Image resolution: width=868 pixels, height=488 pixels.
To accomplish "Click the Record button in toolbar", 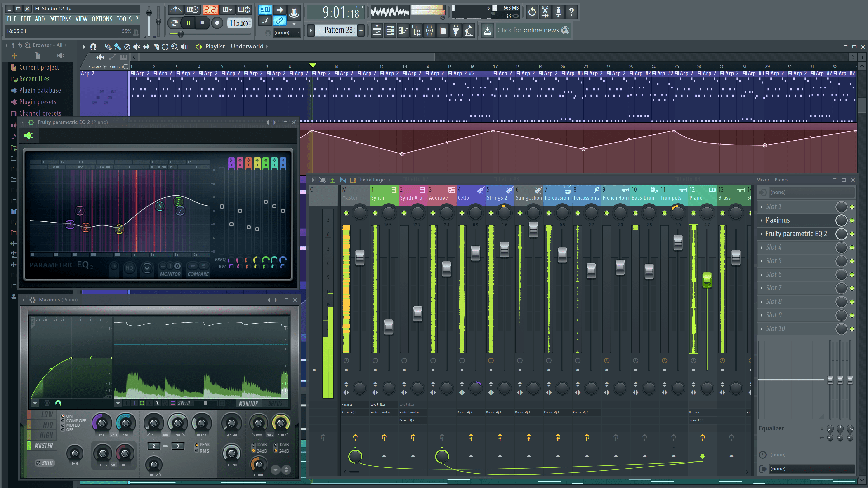I will point(216,23).
